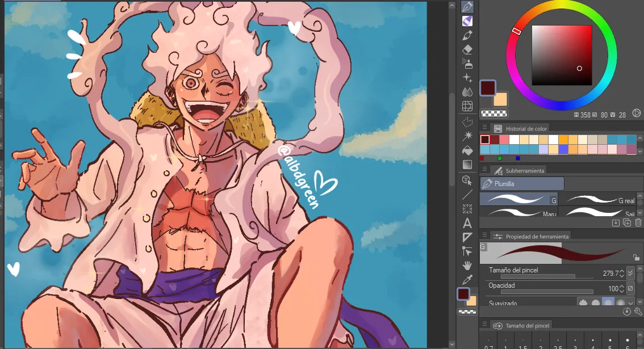Screen dimensions: 644x349
Task: Open Propiedad de herramienta panel menu
Action: (484, 236)
